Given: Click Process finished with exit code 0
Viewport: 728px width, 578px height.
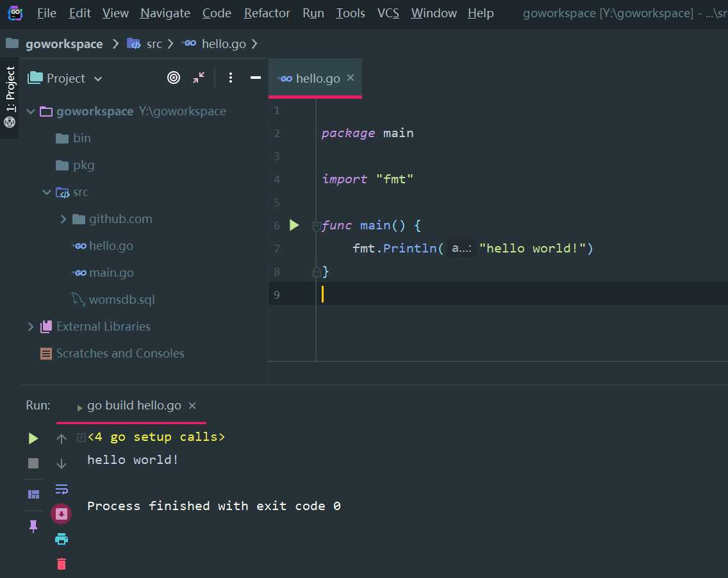Looking at the screenshot, I should point(213,506).
